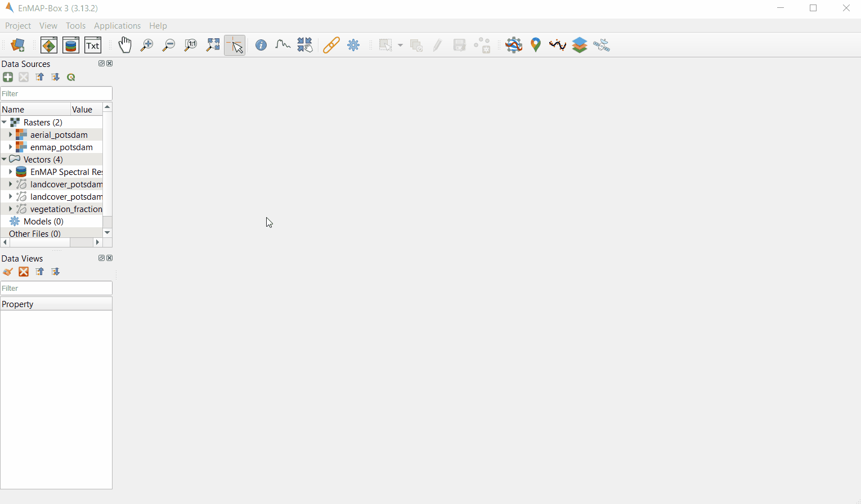Viewport: 861px width, 504px height.
Task: Click the Data Views Filter field
Action: 56,288
